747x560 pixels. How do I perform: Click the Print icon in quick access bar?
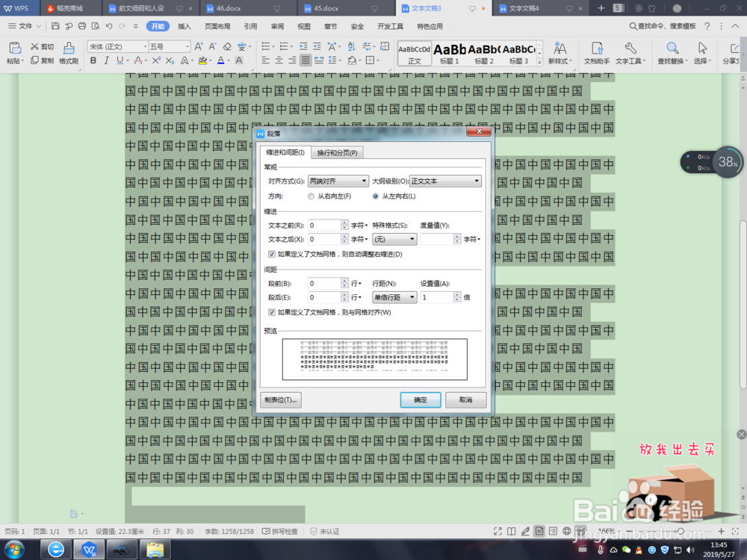[x=82, y=26]
